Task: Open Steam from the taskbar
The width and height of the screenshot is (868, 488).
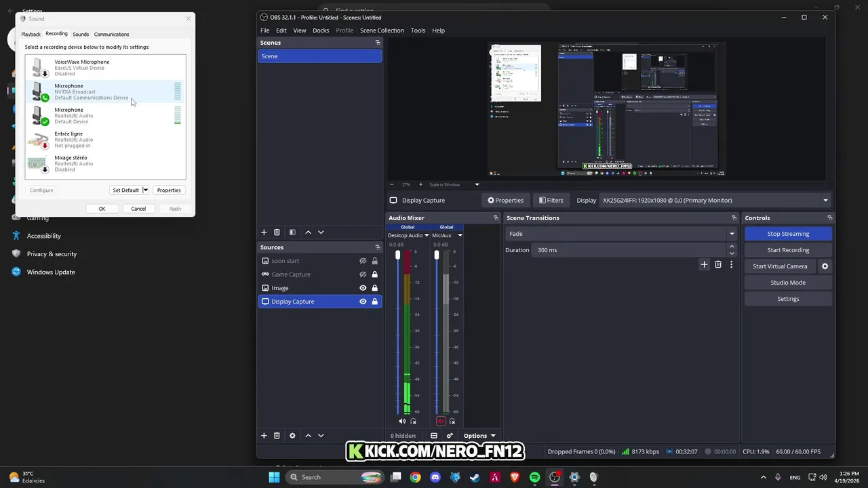Action: tap(475, 477)
